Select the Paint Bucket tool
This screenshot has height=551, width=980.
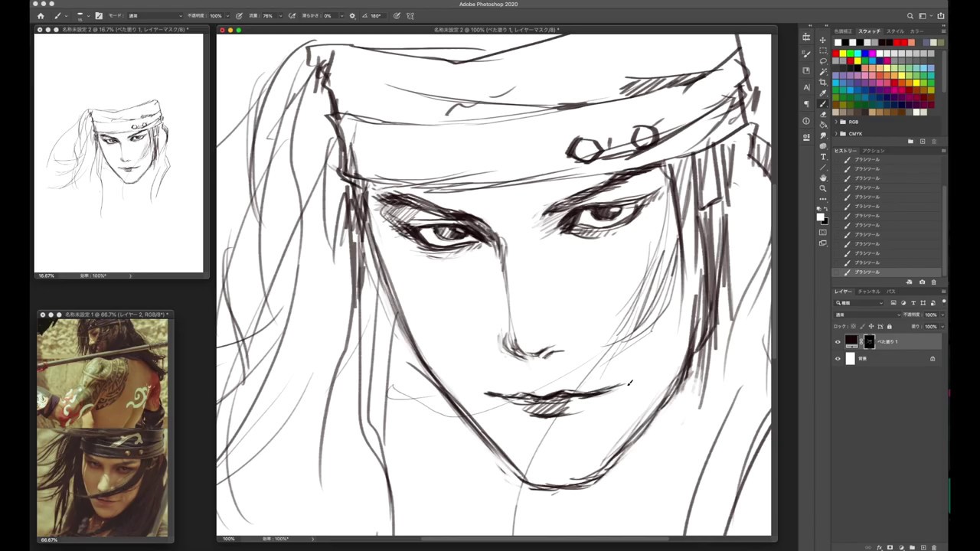pos(823,124)
